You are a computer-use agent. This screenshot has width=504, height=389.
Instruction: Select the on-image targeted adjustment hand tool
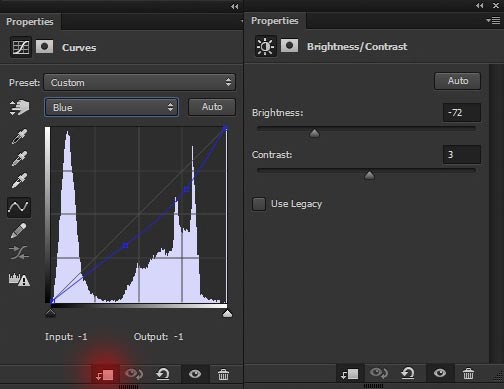(19, 107)
